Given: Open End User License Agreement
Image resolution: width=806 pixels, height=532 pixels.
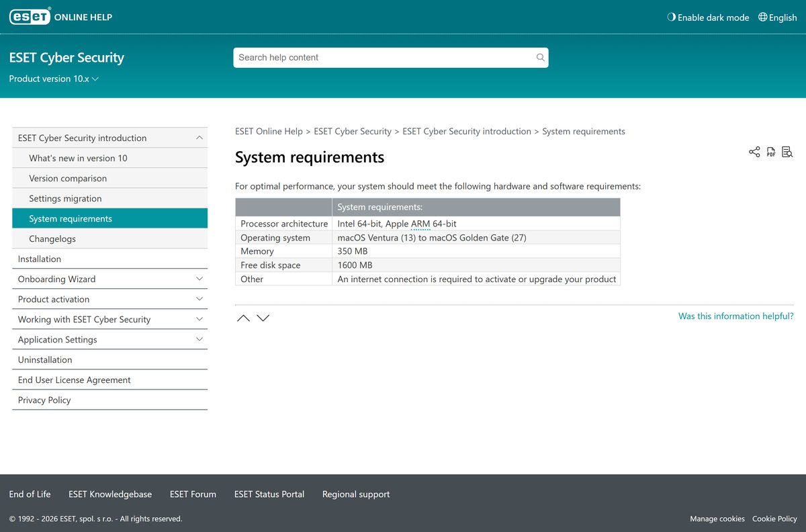Looking at the screenshot, I should pyautogui.click(x=109, y=380).
